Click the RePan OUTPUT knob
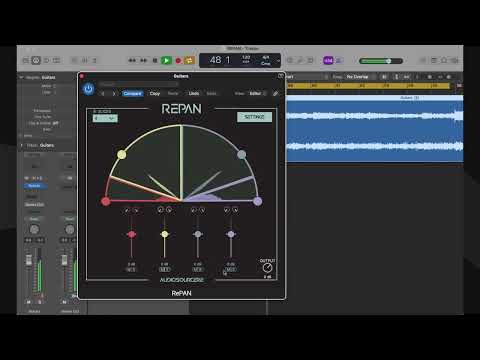Image resolution: width=480 pixels, height=360 pixels. pyautogui.click(x=267, y=268)
